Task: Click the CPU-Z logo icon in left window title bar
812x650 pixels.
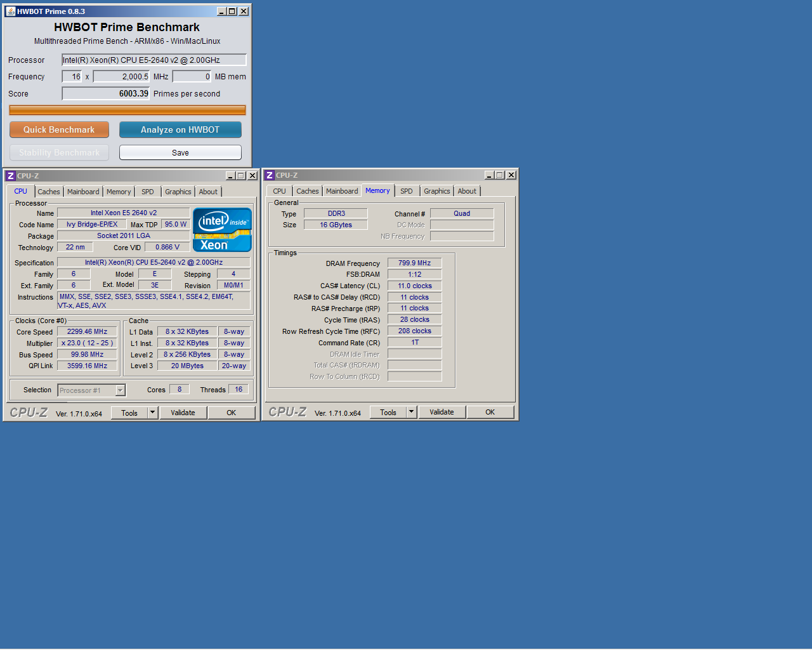Action: pos(10,176)
